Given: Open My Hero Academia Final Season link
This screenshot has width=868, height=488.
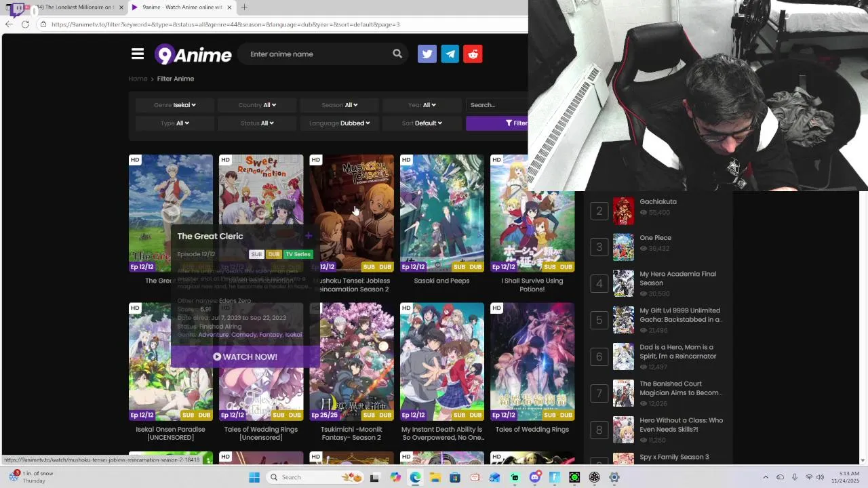Looking at the screenshot, I should coord(678,279).
